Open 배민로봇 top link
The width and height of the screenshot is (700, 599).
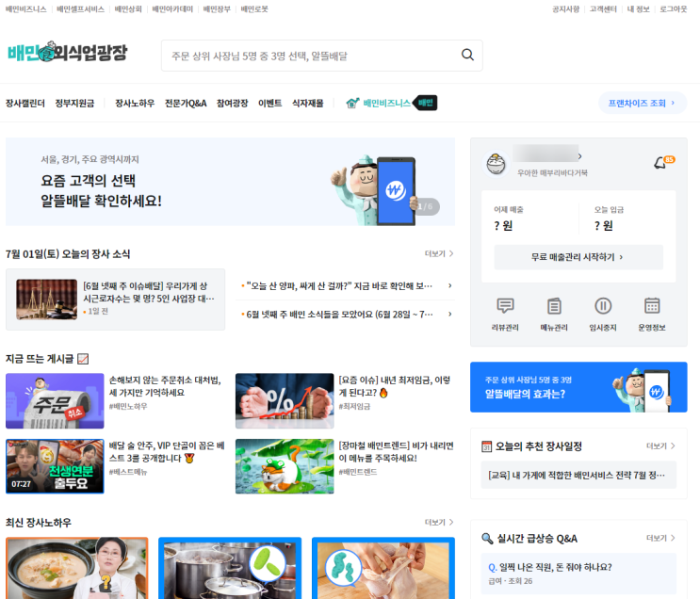pyautogui.click(x=254, y=9)
